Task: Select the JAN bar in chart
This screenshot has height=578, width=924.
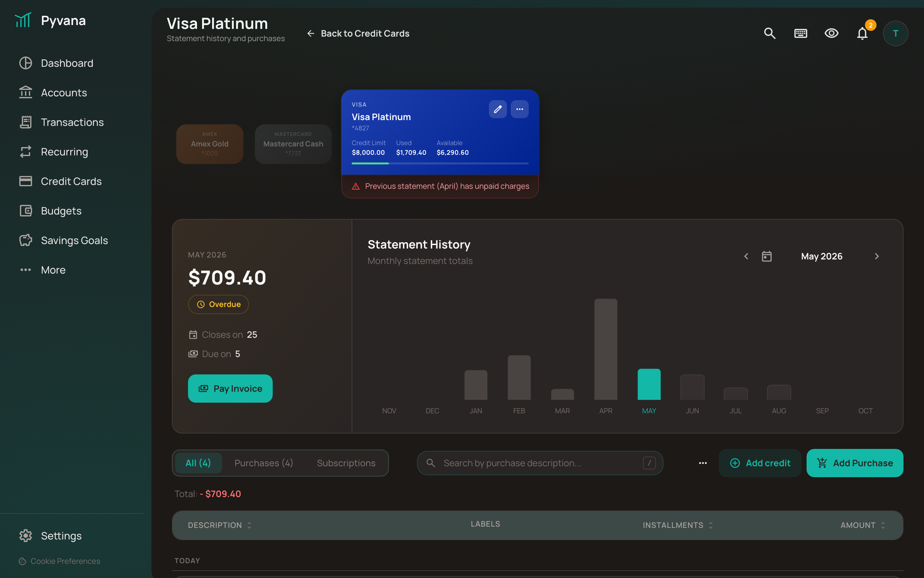Action: pos(476,385)
